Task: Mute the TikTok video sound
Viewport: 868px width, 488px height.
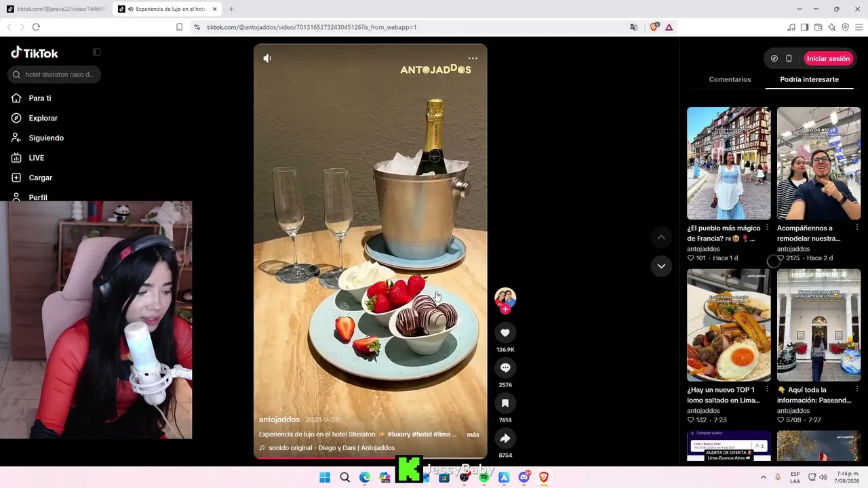Action: pos(267,58)
